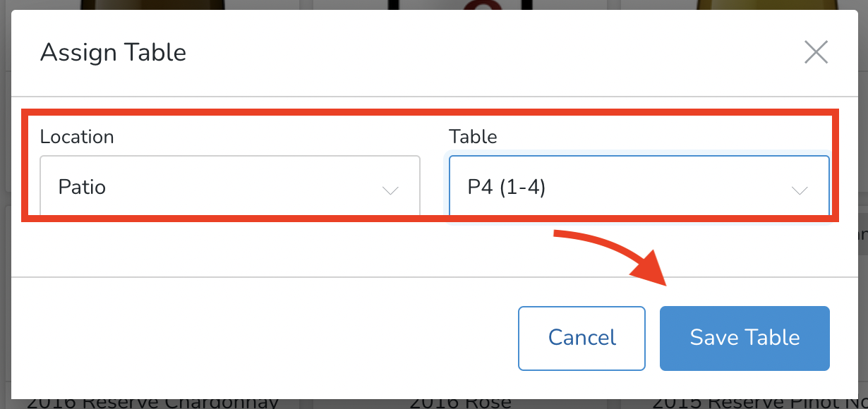The height and width of the screenshot is (409, 868).
Task: Click the Table field label
Action: tap(473, 137)
